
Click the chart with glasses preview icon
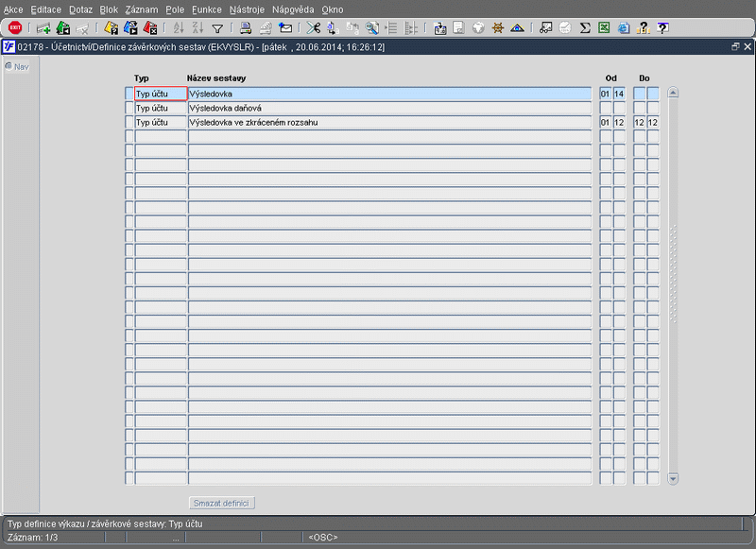click(546, 28)
